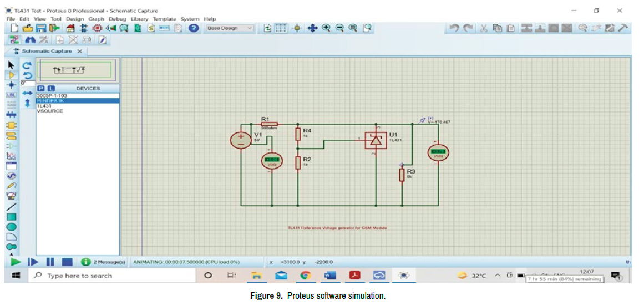Toggle the grid display button
This screenshot has height=306, width=644.
282,28
